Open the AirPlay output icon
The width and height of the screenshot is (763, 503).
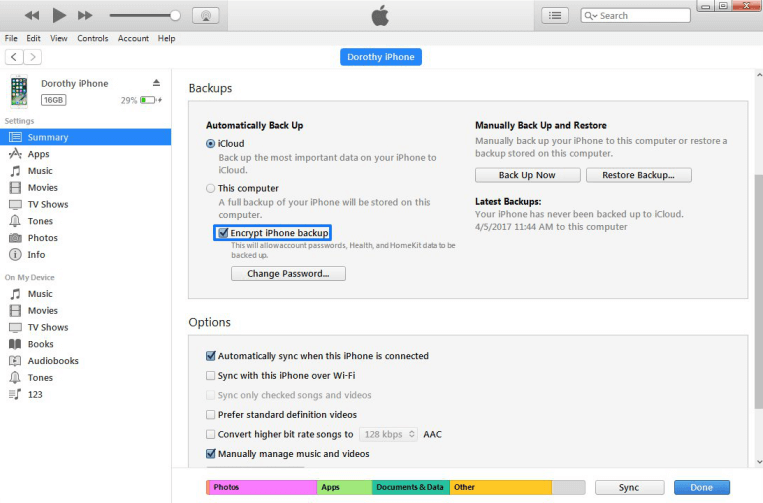coord(206,16)
